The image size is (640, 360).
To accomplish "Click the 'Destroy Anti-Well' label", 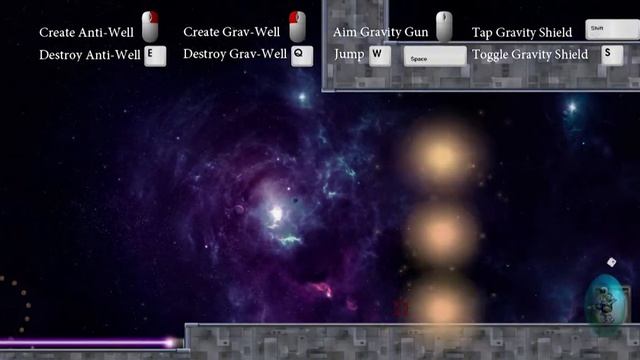I will (x=89, y=55).
